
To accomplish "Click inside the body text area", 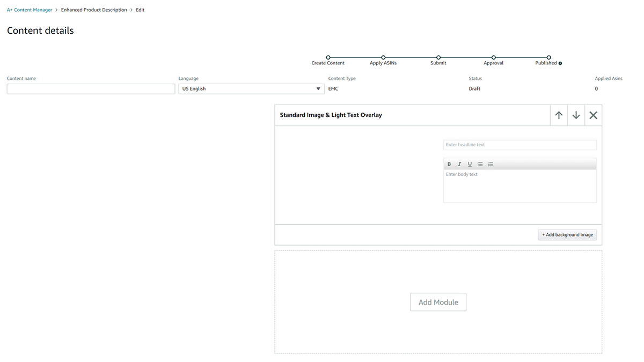I will (519, 186).
